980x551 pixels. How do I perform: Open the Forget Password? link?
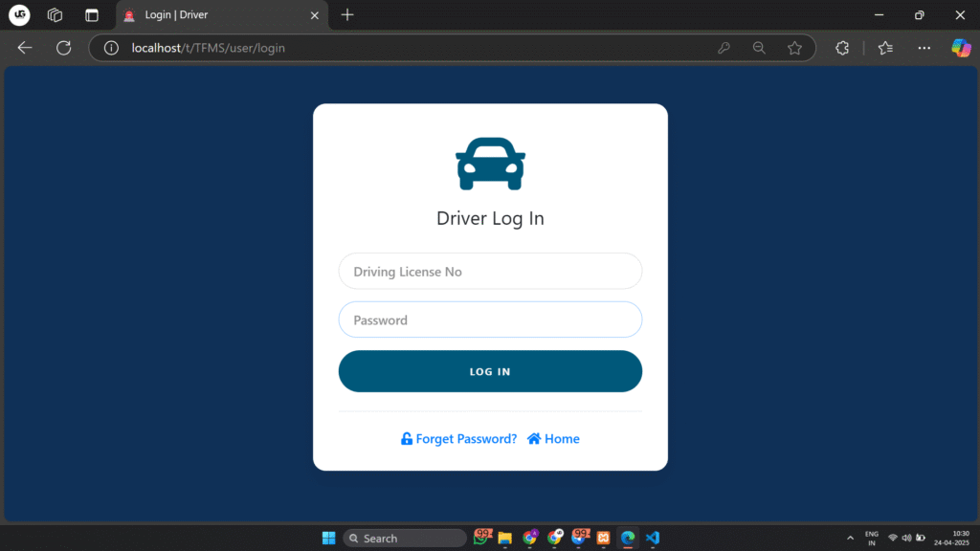pyautogui.click(x=466, y=438)
